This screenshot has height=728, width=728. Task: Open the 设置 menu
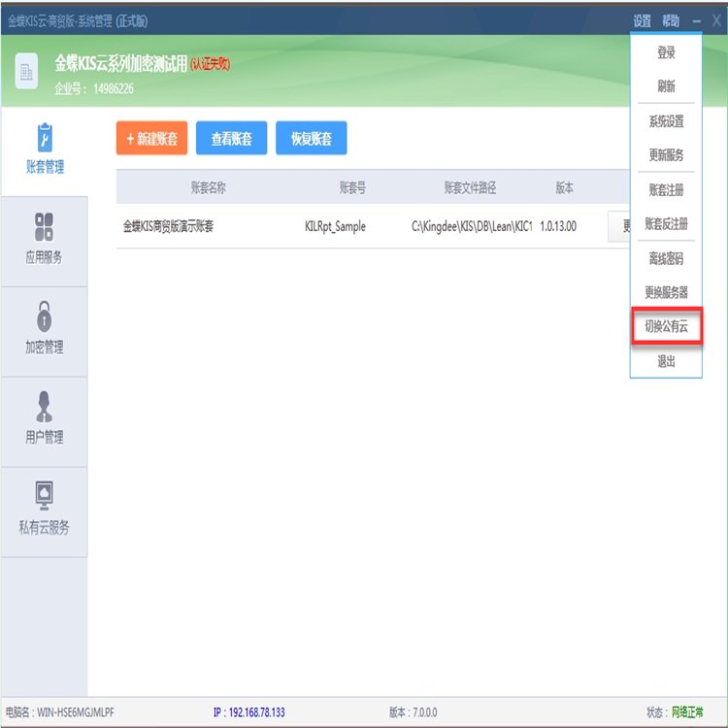tap(643, 21)
